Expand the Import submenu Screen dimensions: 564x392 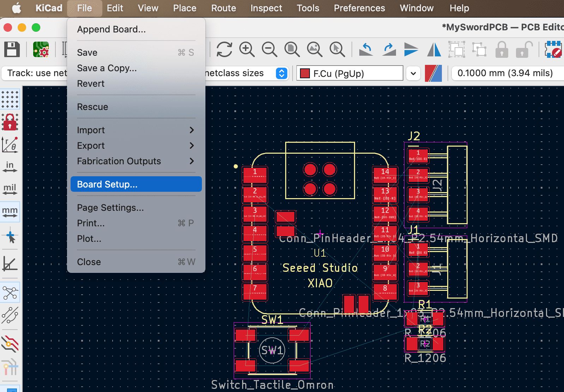click(136, 130)
